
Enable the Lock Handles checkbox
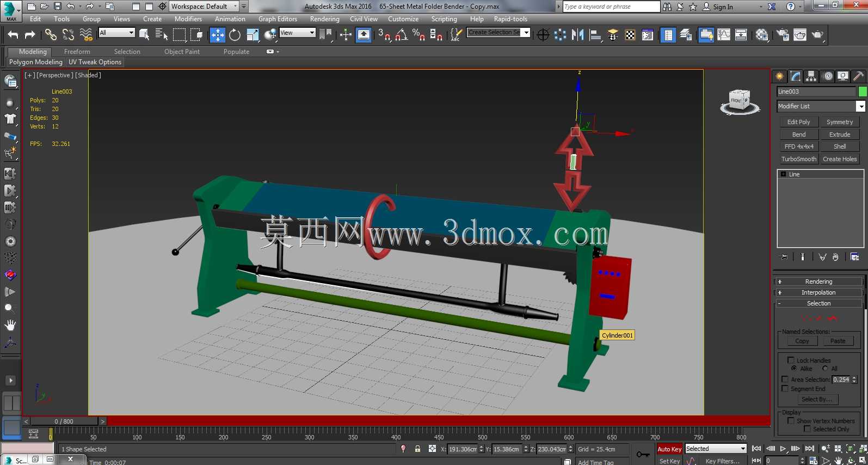click(791, 360)
